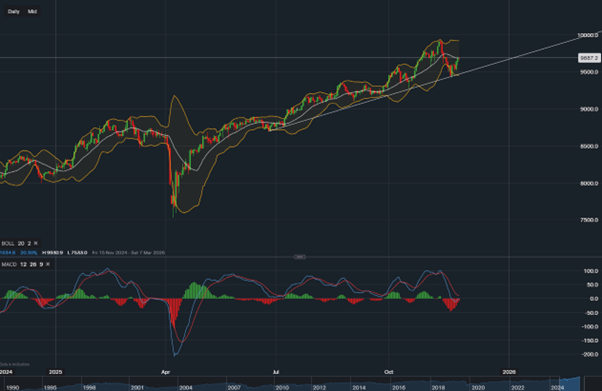Viewport: 602px width, 391px height.
Task: Click the Apr date label on time axis
Action: (165, 372)
